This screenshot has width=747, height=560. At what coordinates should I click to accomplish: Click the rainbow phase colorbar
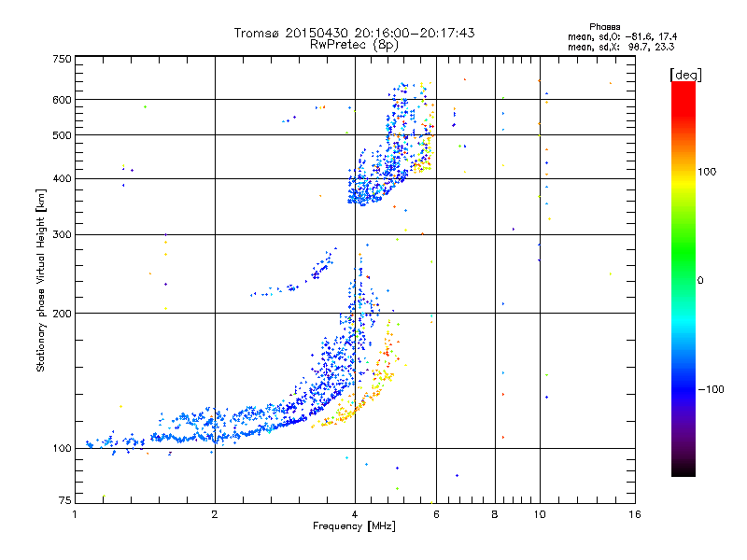click(684, 279)
